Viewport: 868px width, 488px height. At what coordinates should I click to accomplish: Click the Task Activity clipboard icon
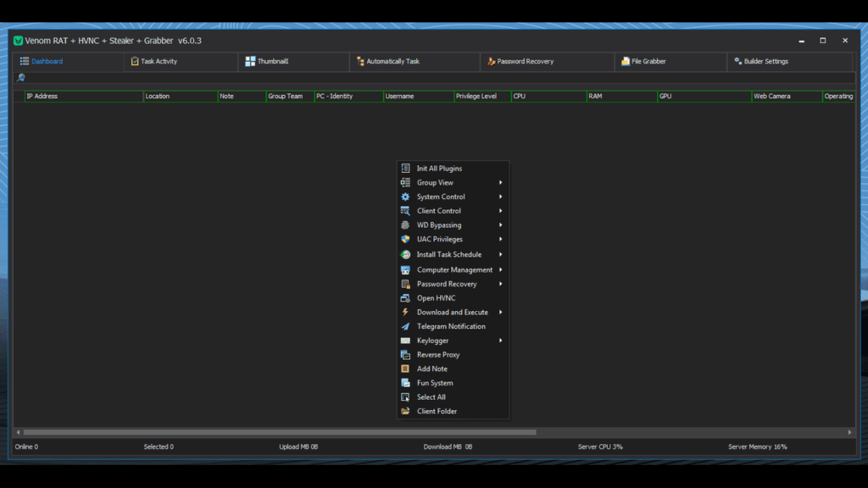click(x=135, y=61)
